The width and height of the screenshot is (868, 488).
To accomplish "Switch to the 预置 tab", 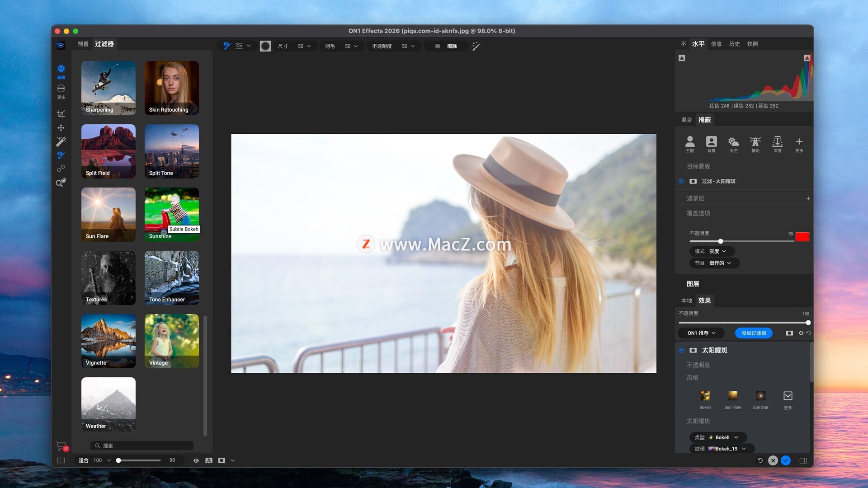I will [x=83, y=44].
